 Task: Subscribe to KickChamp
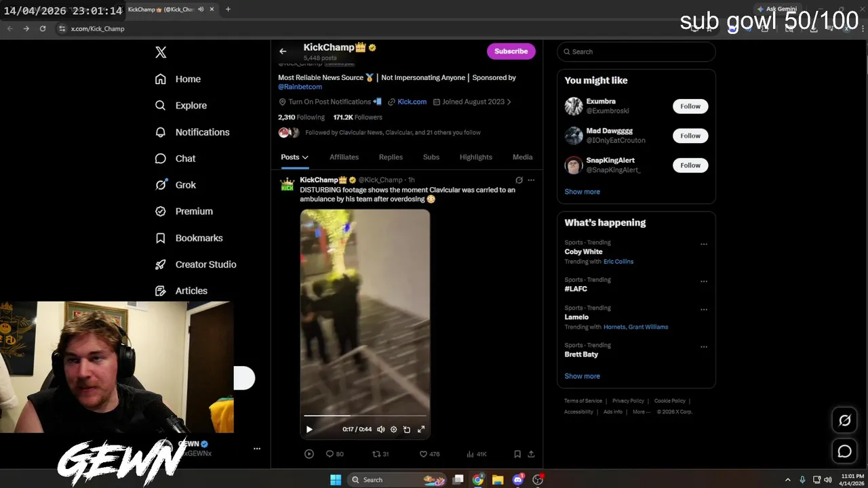pyautogui.click(x=511, y=51)
